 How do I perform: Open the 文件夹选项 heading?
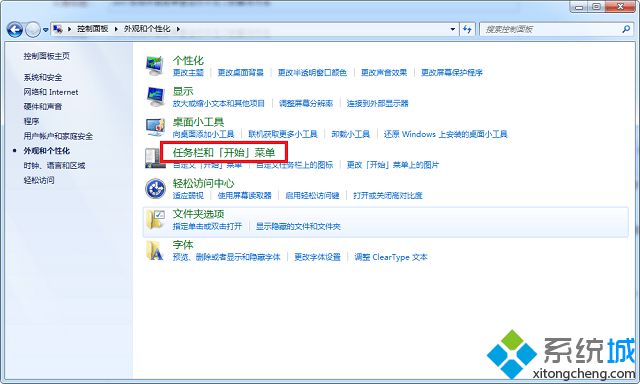click(x=198, y=214)
